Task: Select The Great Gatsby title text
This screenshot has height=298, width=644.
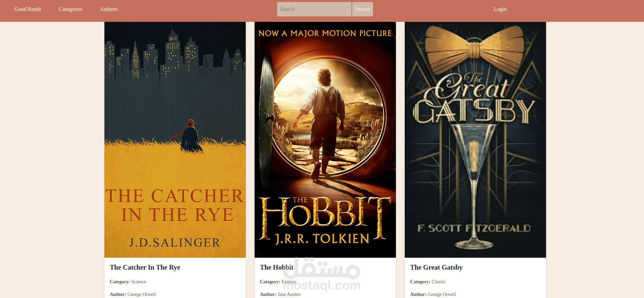Action: pyautogui.click(x=436, y=267)
